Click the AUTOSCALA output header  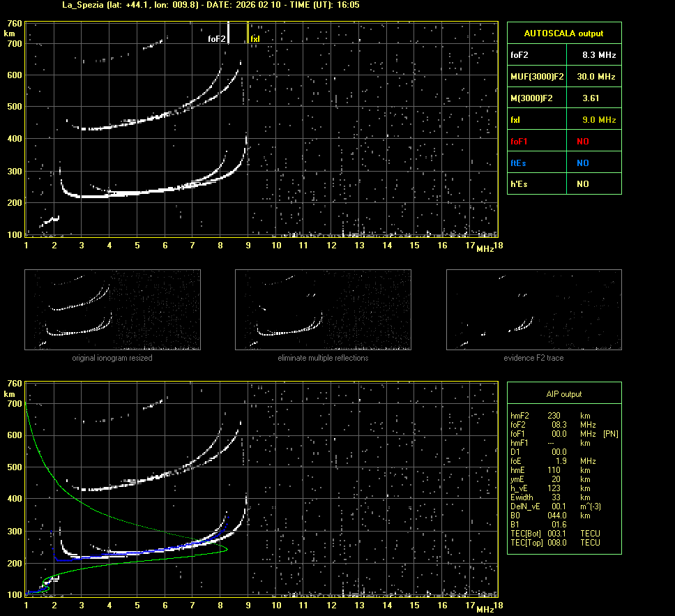[563, 33]
